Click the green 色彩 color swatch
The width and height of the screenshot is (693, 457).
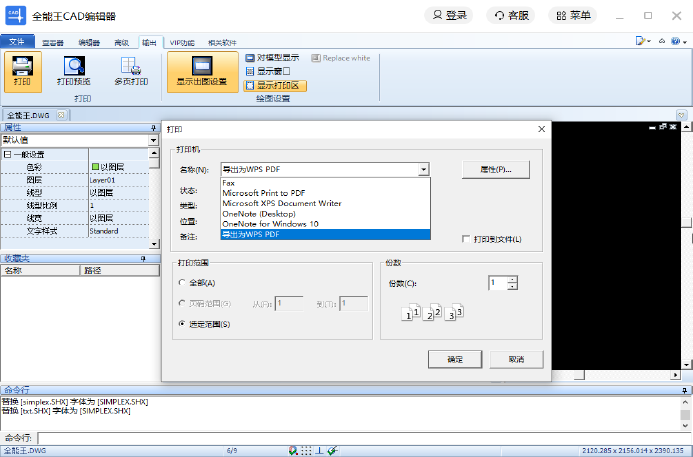pyautogui.click(x=95, y=166)
